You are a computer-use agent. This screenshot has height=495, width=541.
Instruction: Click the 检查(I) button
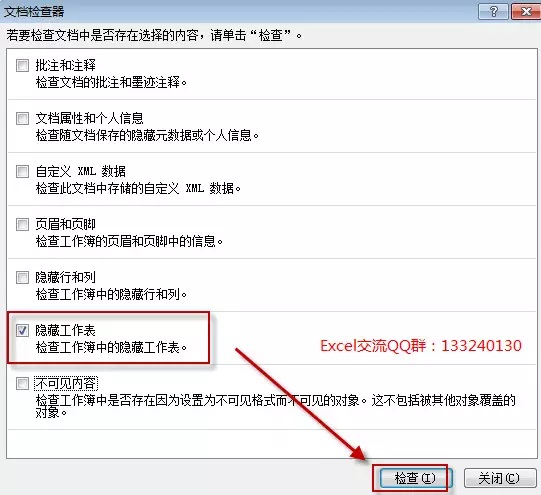tap(414, 478)
